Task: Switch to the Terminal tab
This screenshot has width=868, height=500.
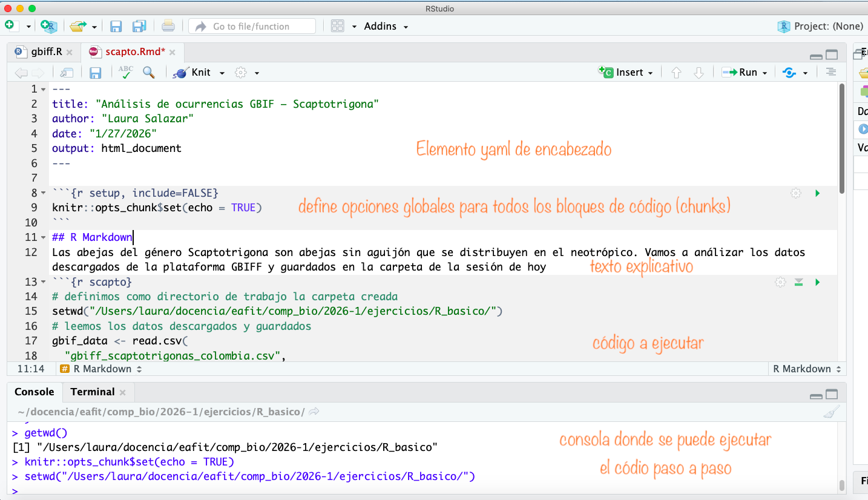Action: point(92,392)
